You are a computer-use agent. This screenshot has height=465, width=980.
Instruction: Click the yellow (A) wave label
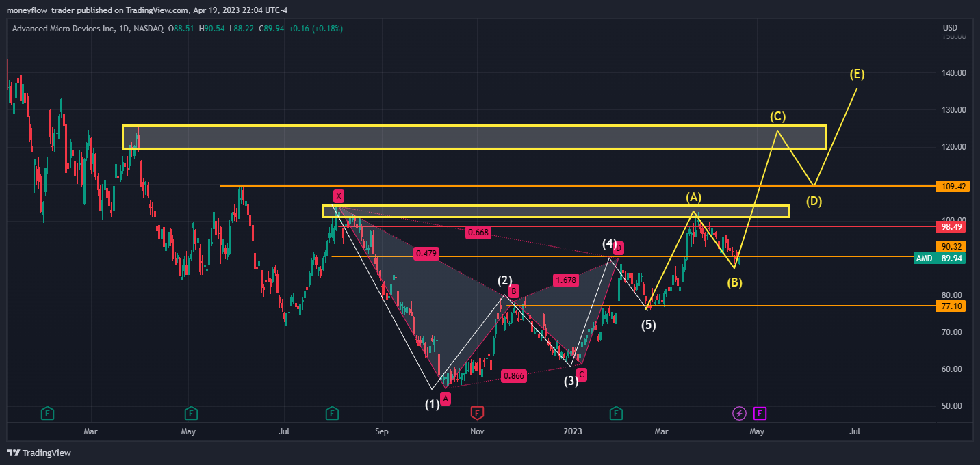694,197
